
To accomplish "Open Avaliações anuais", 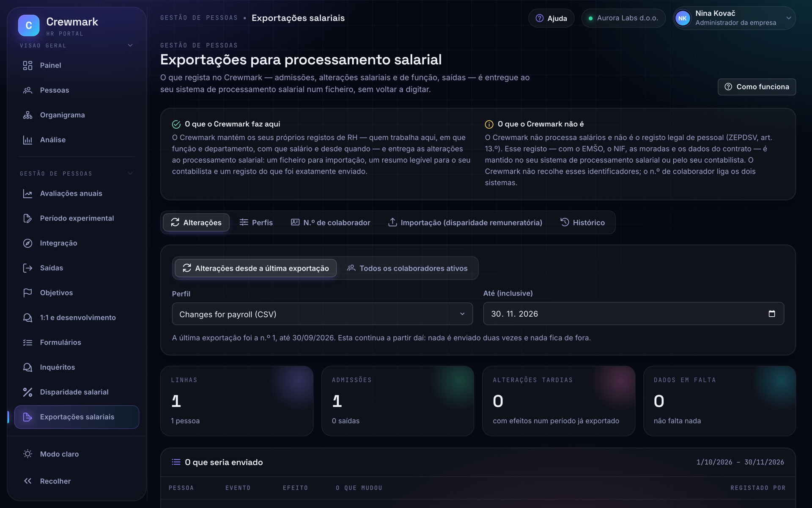I will 77,193.
